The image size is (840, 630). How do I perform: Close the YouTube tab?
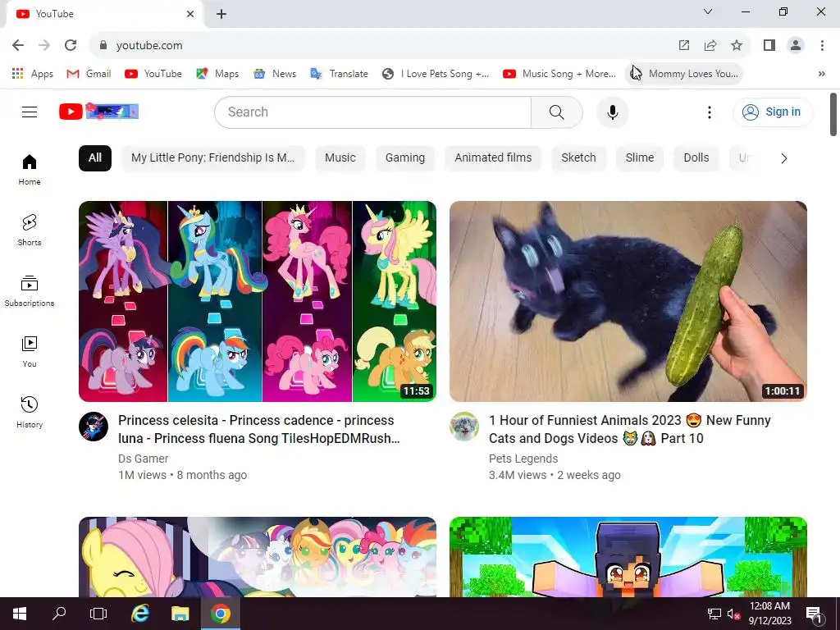tap(190, 14)
